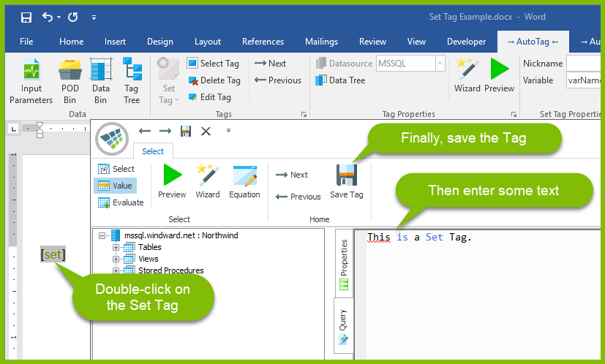Open the Mailings ribbon tab

tap(321, 42)
